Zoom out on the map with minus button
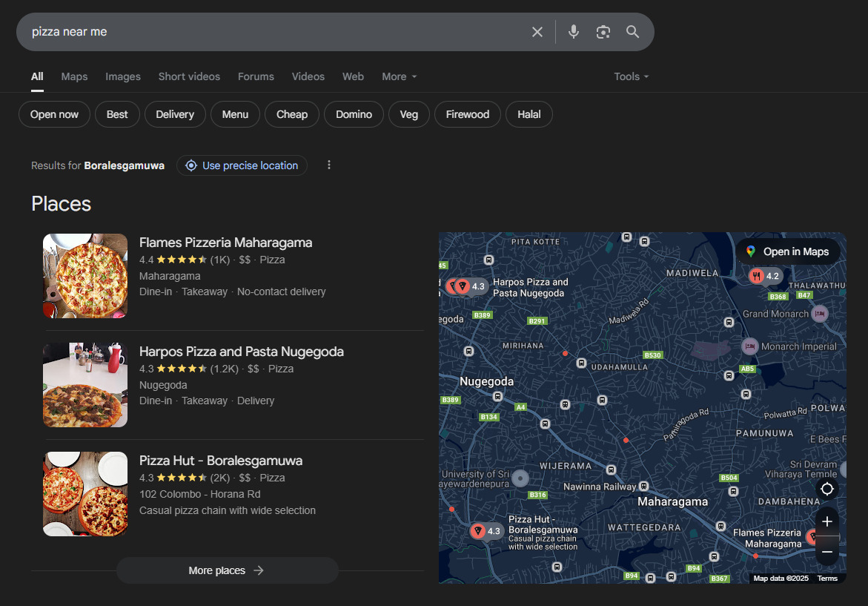The width and height of the screenshot is (868, 606). (827, 552)
